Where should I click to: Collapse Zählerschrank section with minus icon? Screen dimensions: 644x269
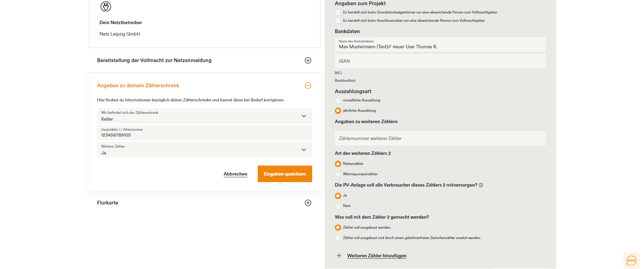point(308,86)
